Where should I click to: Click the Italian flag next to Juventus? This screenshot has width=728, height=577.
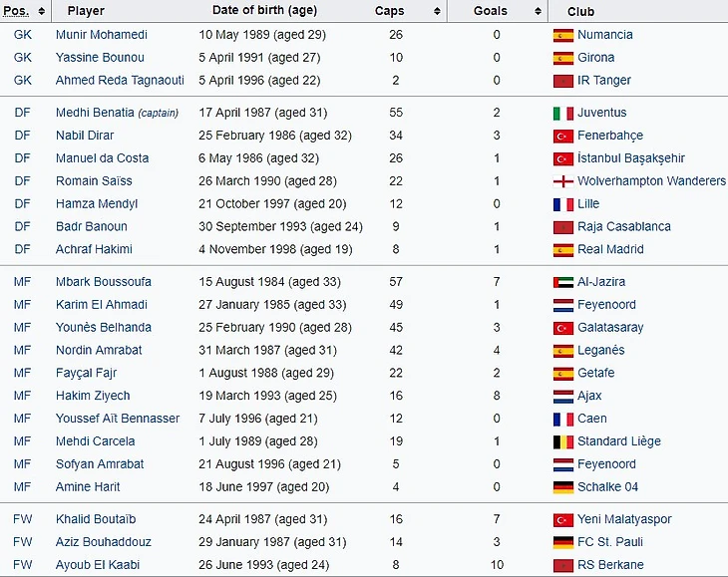coord(563,113)
